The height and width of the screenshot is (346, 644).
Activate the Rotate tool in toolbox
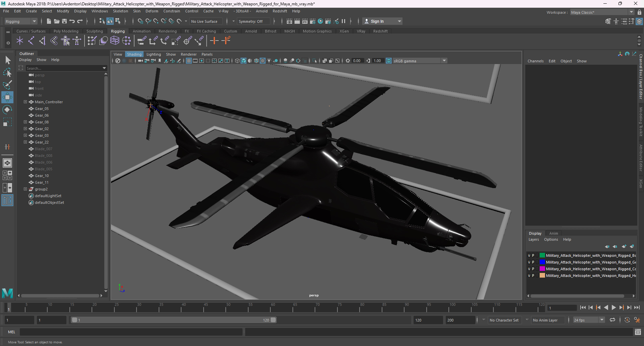tap(7, 110)
